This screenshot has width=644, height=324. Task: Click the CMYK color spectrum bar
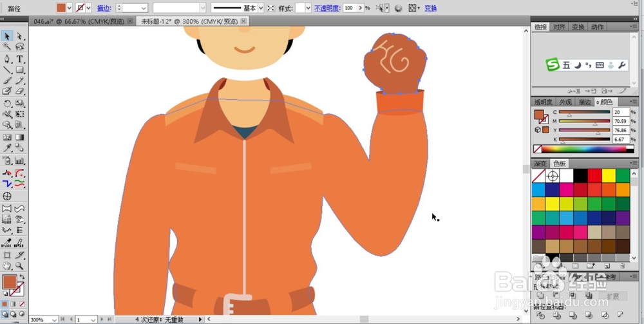point(583,149)
